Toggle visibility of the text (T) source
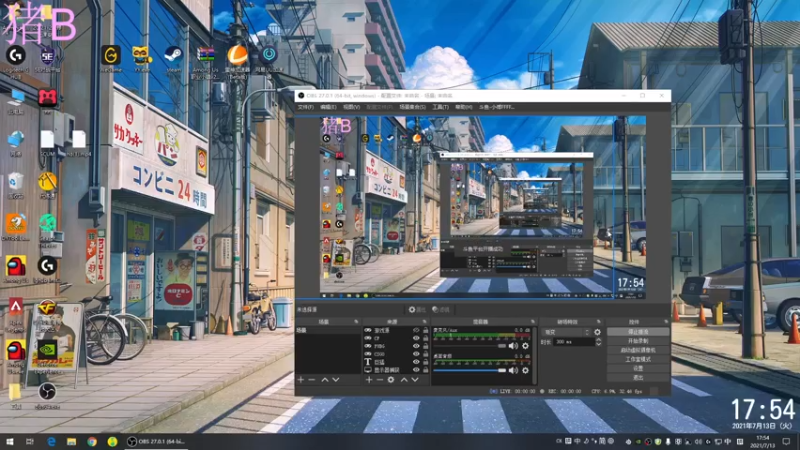800x450 pixels. coord(416,362)
